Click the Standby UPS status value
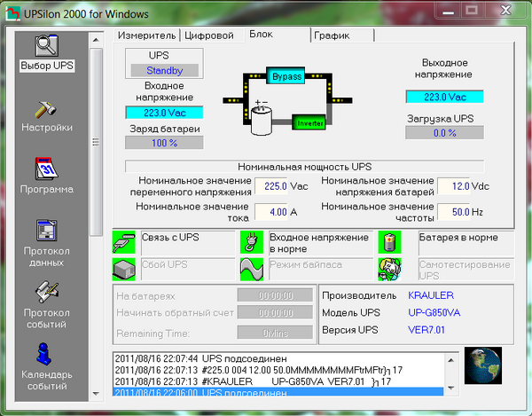This screenshot has height=416, width=532. [x=165, y=70]
